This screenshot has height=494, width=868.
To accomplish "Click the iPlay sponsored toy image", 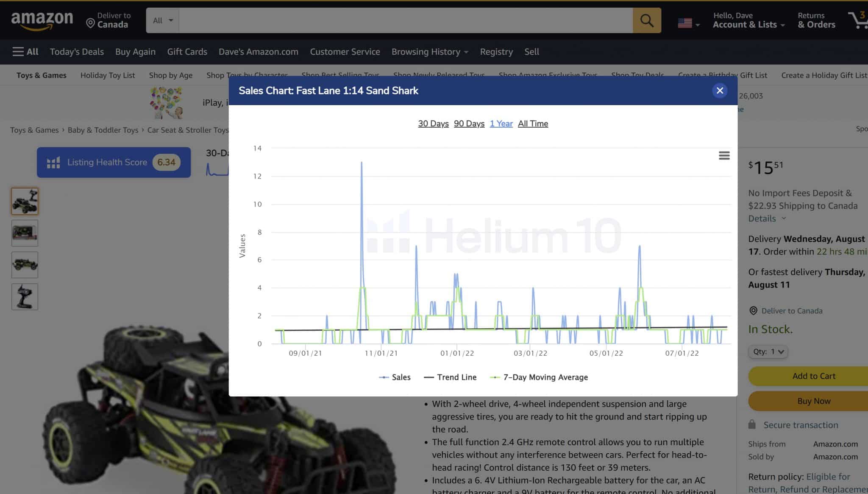I will pos(167,103).
